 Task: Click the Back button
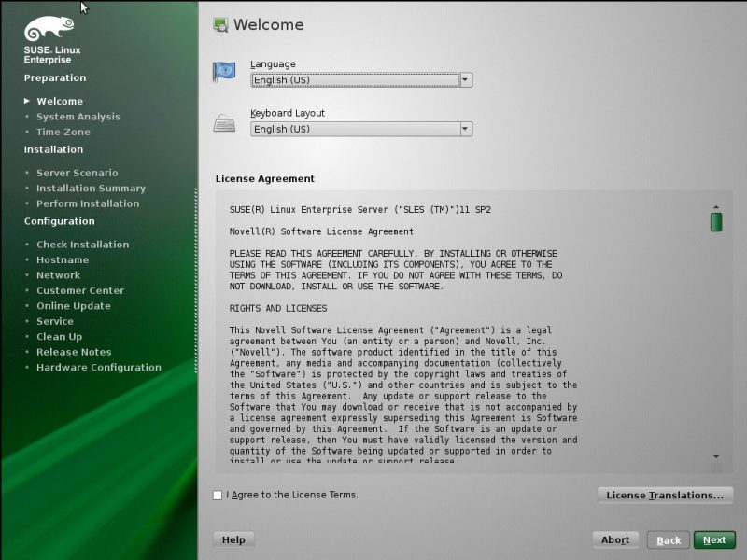668,539
